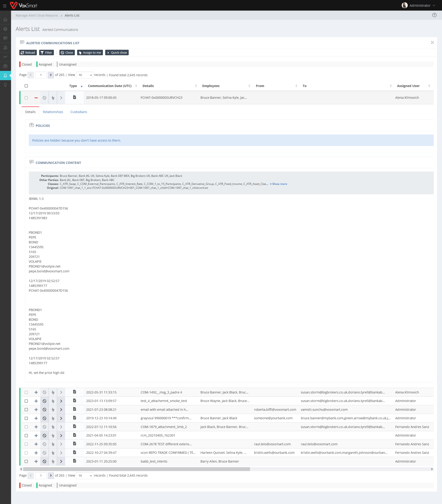The image size is (442, 504).
Task: Click the help question mark icon
Action: pyautogui.click(x=434, y=15)
